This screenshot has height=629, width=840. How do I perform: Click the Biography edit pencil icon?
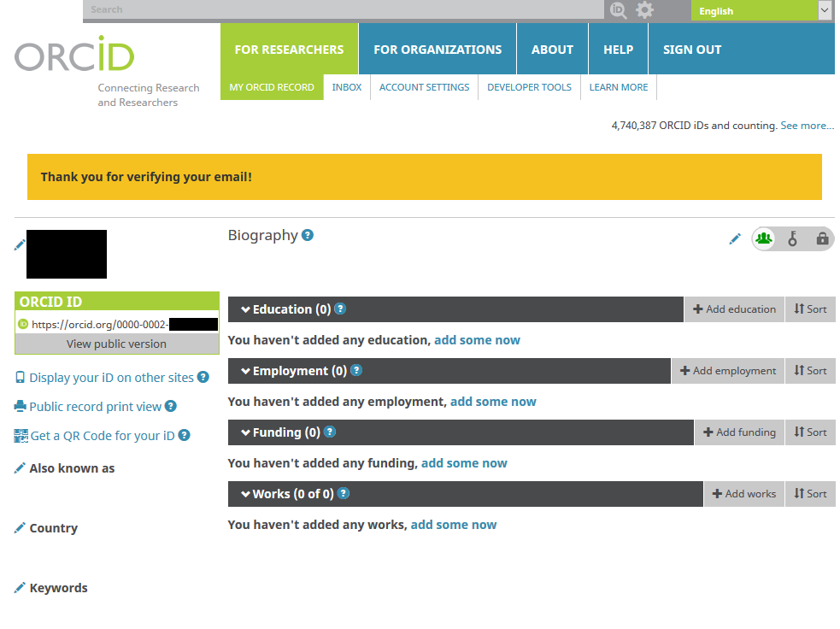[734, 239]
